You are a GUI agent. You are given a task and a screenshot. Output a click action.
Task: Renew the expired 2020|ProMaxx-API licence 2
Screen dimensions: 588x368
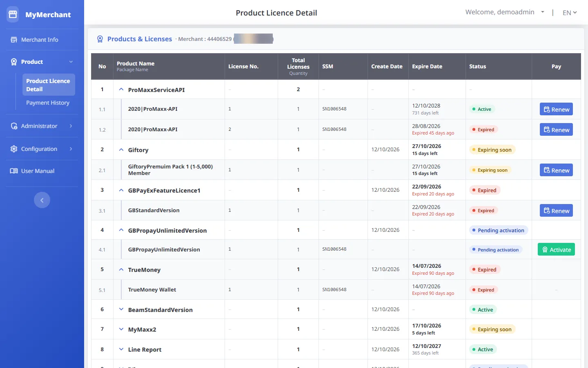[556, 130]
